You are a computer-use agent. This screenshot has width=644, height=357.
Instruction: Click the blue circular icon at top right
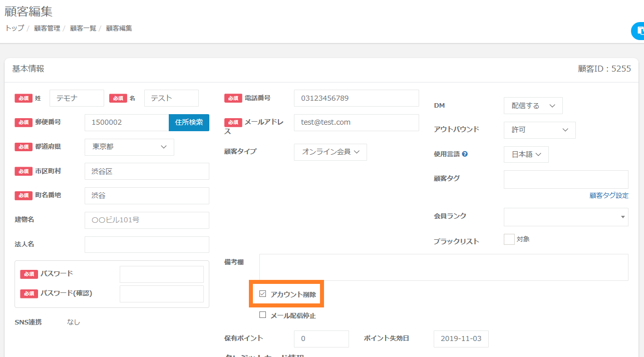pos(638,31)
